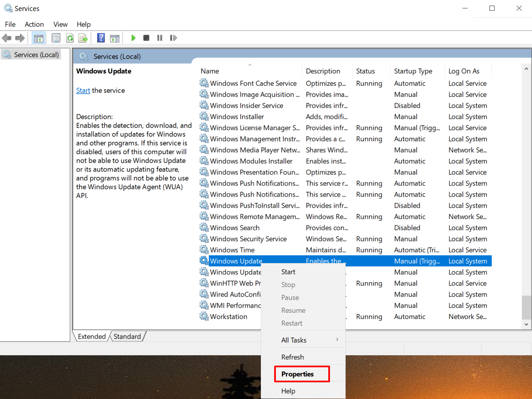Select Refresh in the context menu

(293, 357)
